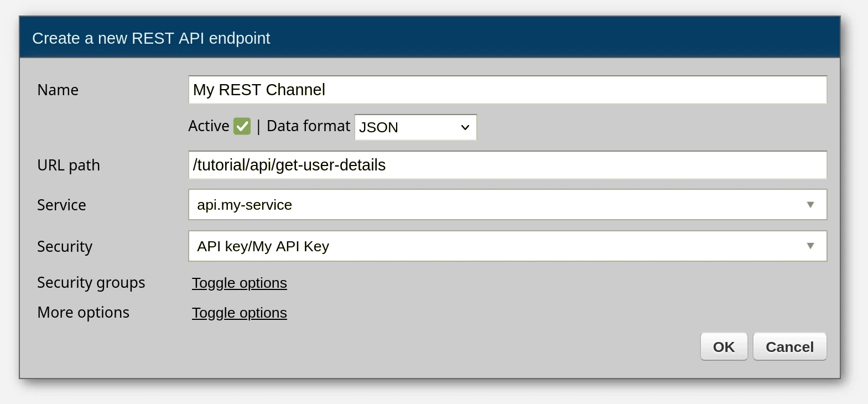Viewport: 868px width, 404px height.
Task: Click the Name field label
Action: pyautogui.click(x=58, y=90)
